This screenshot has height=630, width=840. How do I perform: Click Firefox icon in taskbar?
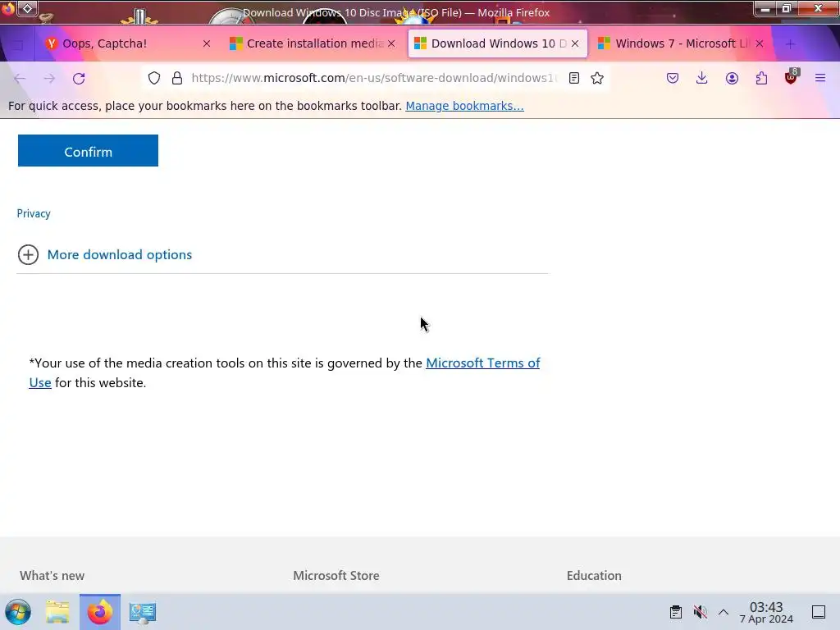(x=100, y=612)
